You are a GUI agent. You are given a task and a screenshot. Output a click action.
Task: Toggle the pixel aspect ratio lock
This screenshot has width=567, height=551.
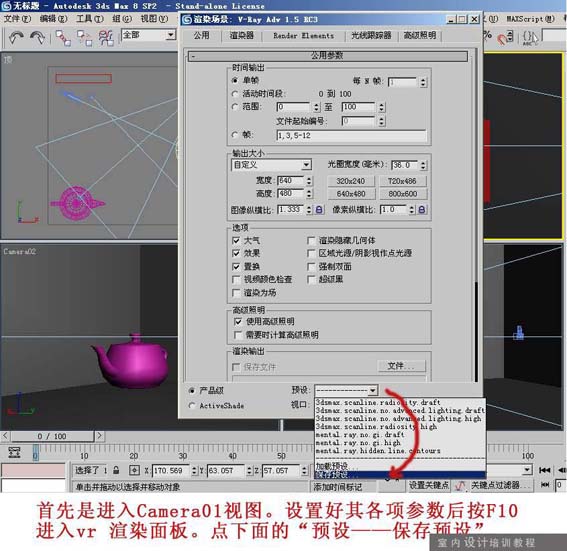(422, 210)
